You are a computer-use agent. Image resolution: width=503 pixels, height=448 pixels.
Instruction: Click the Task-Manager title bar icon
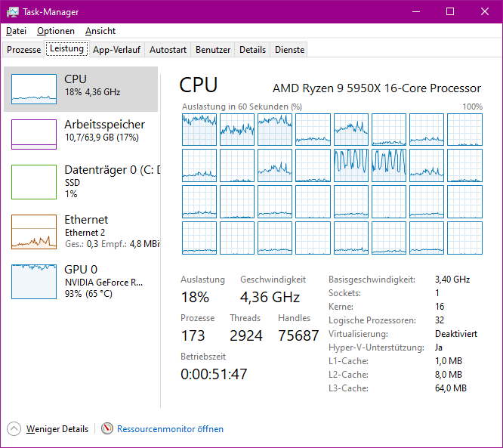tap(13, 12)
